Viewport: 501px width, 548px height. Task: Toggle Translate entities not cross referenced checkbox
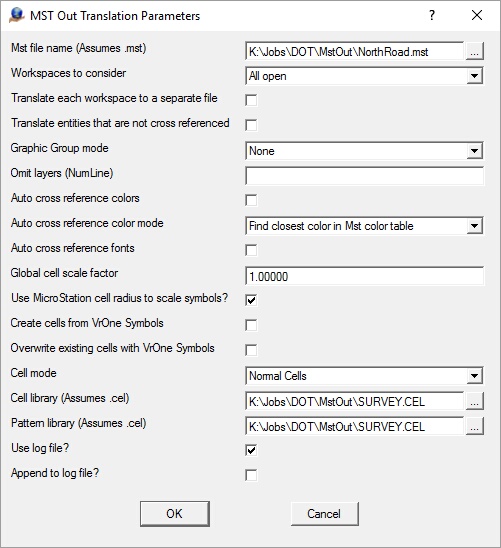pos(251,125)
